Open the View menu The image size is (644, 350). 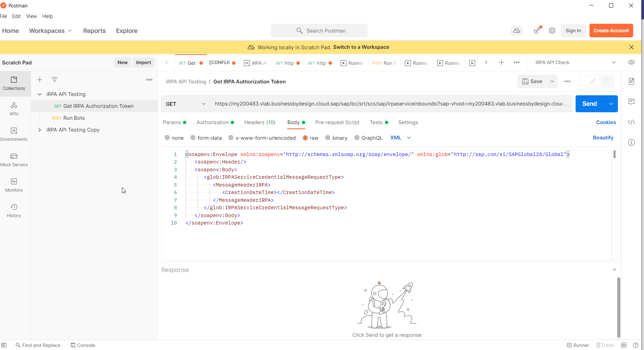[x=32, y=16]
